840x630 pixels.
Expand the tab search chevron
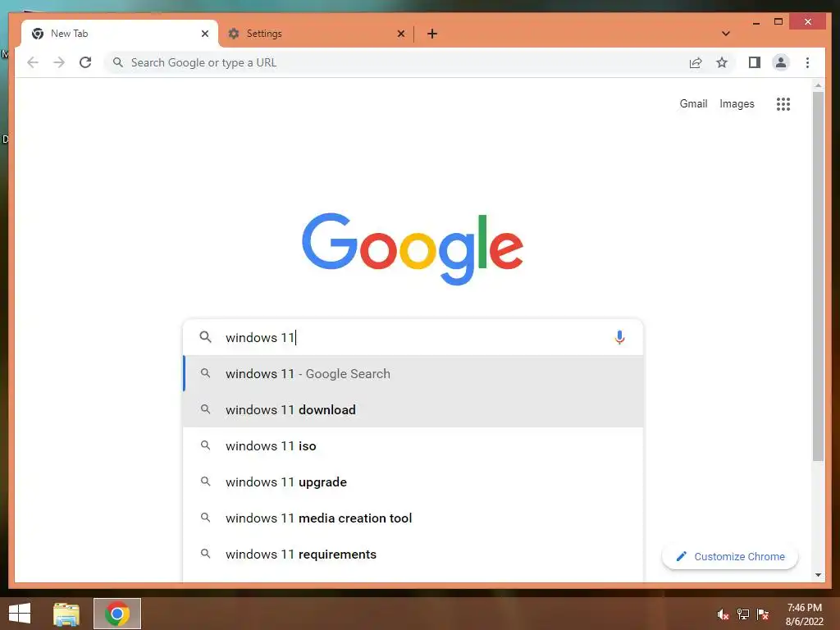point(726,34)
